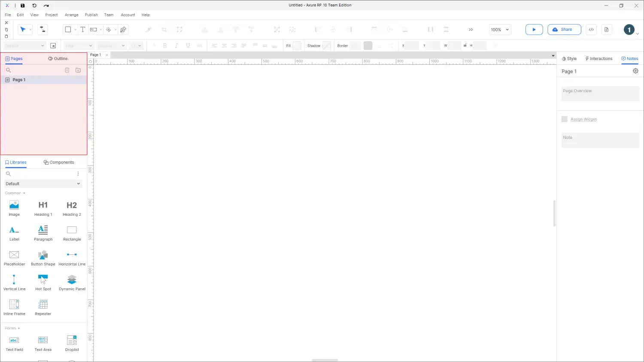The width and height of the screenshot is (644, 362).
Task: Click the Page Overview text field
Action: 600,94
